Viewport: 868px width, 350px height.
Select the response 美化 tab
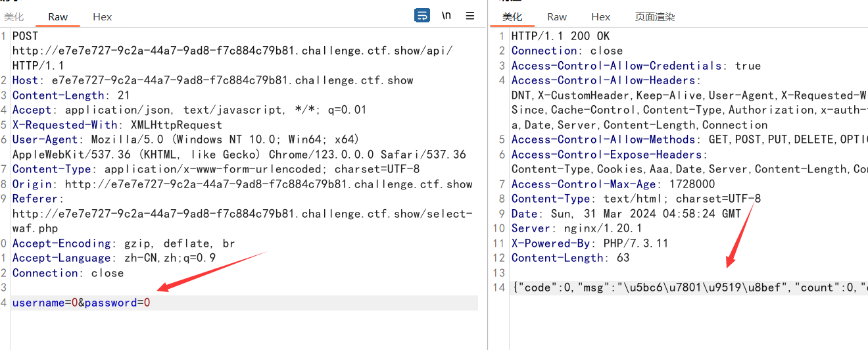tap(512, 16)
